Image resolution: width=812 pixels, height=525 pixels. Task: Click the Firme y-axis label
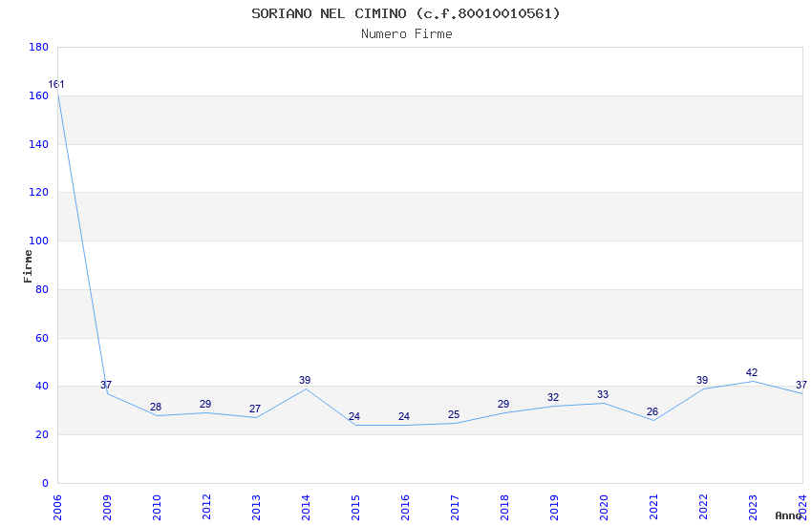click(29, 265)
